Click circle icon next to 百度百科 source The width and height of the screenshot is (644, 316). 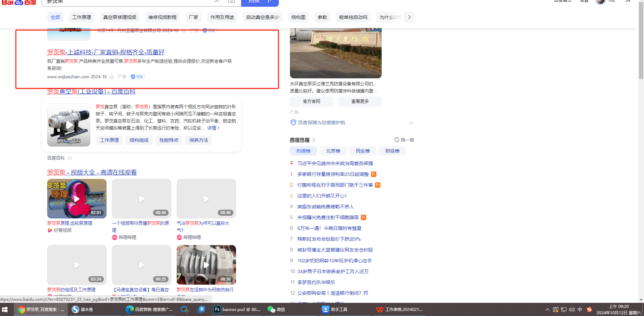(69, 158)
